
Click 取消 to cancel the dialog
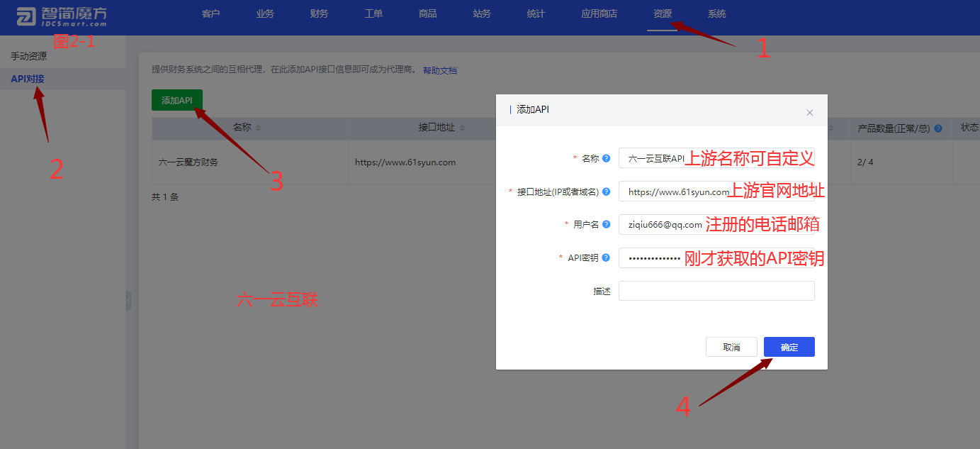pyautogui.click(x=731, y=347)
